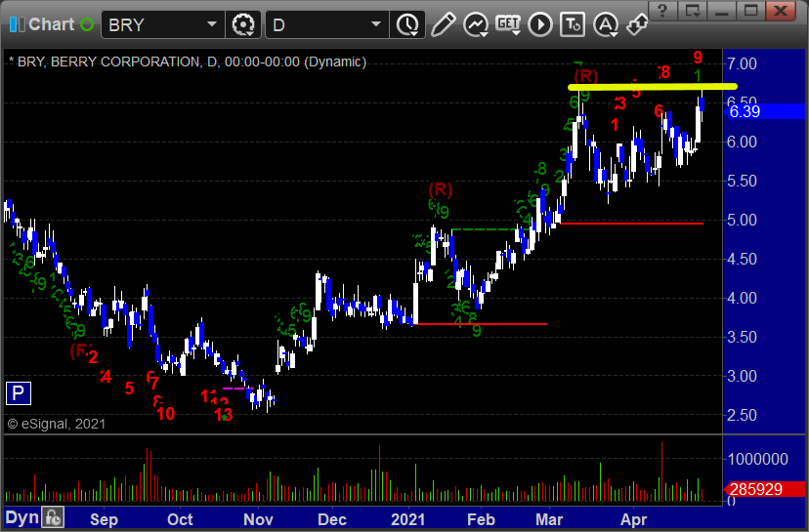809x532 pixels.
Task: Click the 6.39 current price marker
Action: pos(765,111)
